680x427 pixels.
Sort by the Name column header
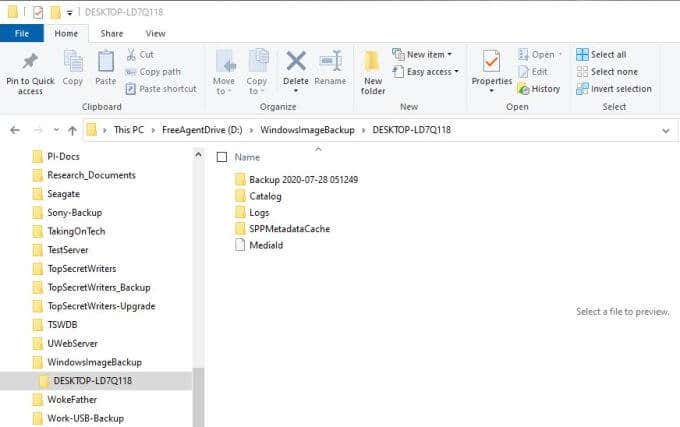click(x=247, y=157)
